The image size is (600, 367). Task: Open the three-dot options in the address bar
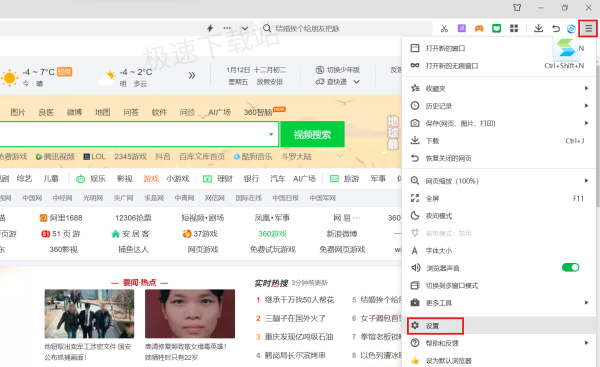(x=227, y=28)
